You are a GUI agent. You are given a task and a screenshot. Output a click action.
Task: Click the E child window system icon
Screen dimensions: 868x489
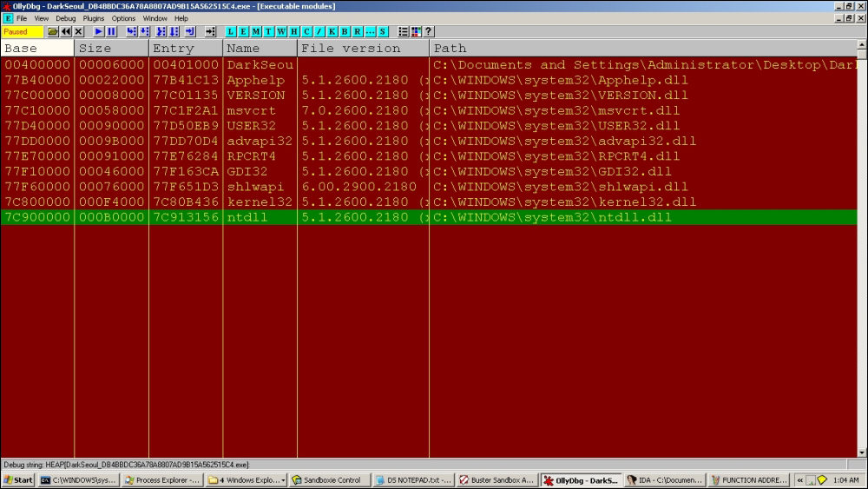click(8, 18)
